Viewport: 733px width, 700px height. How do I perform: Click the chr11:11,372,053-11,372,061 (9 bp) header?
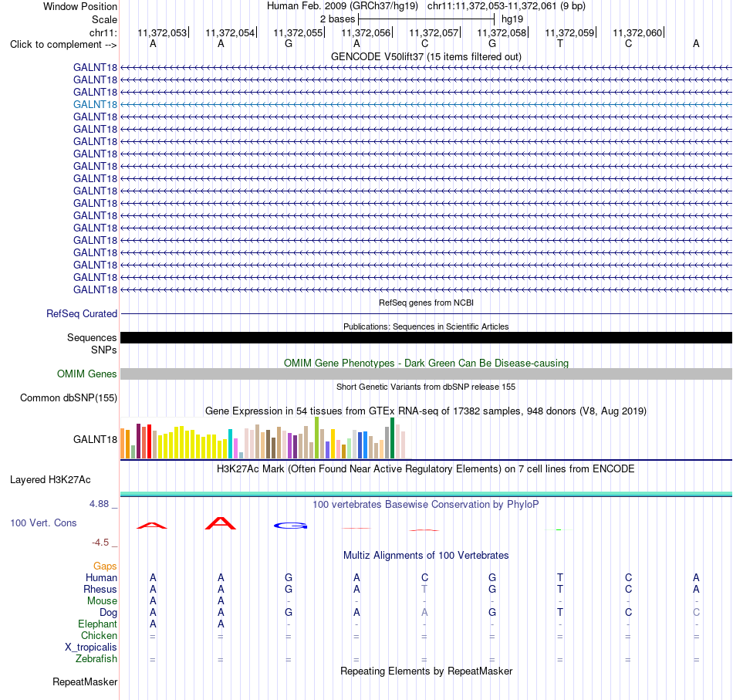[x=506, y=6]
